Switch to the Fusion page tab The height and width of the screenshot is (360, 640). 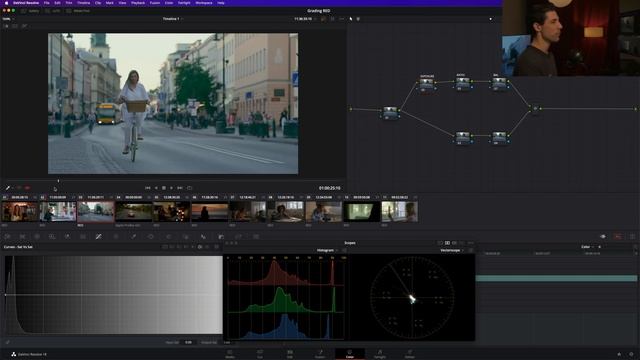point(320,354)
